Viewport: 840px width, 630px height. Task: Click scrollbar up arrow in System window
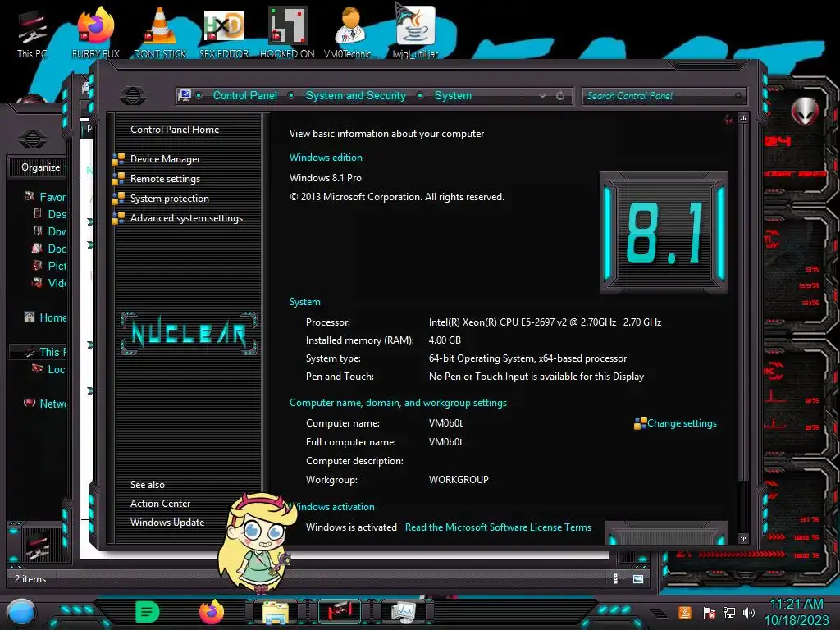[743, 118]
